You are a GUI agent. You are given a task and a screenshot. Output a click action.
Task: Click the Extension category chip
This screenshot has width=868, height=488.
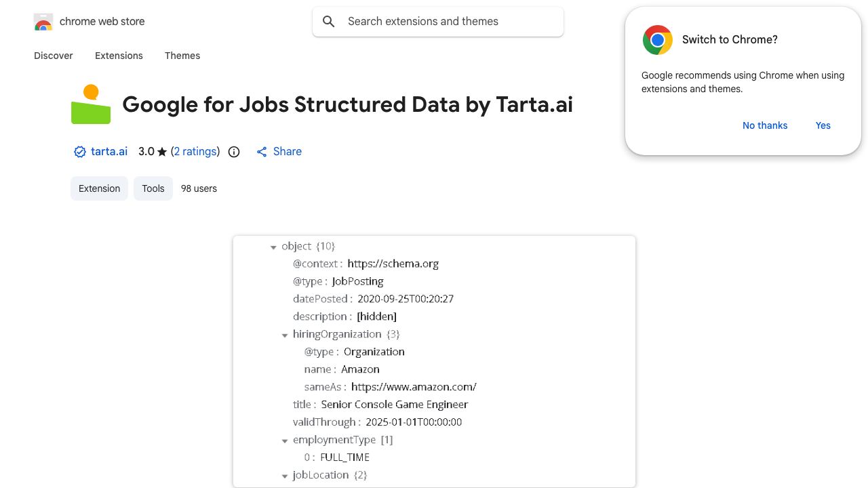point(99,188)
